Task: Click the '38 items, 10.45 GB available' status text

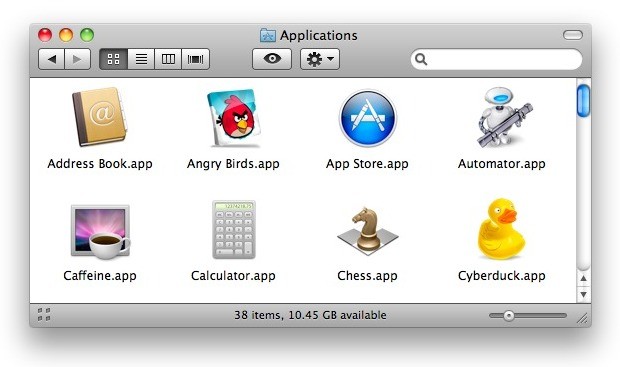Action: coord(310,315)
